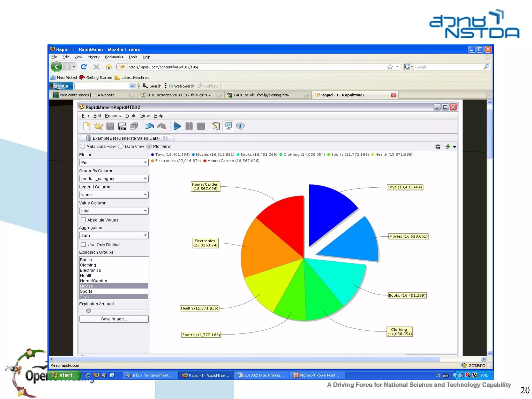Screen dimensions: 532x399
Task: Open the Aggregation dropdown showing sum
Action: click(114, 236)
